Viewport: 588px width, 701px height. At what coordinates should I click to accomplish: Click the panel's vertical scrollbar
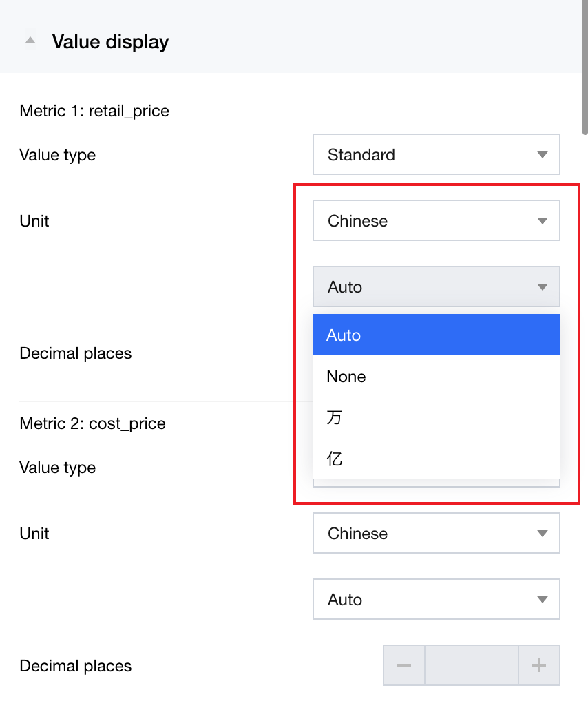click(x=585, y=69)
